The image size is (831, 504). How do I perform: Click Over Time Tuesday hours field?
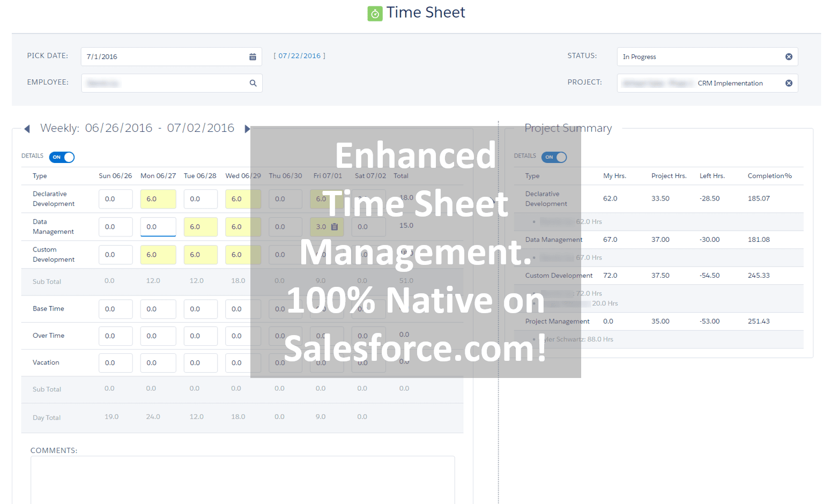[201, 336]
